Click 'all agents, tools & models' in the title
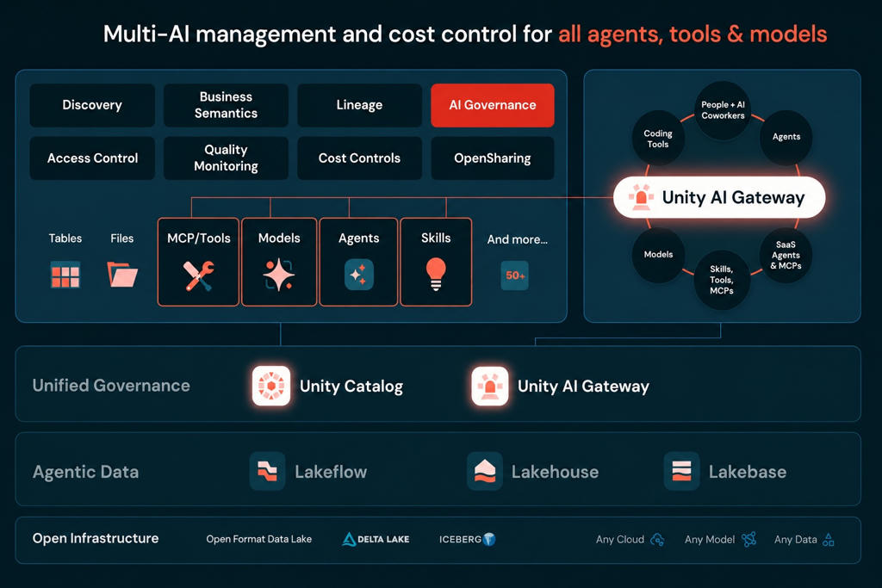 693,34
